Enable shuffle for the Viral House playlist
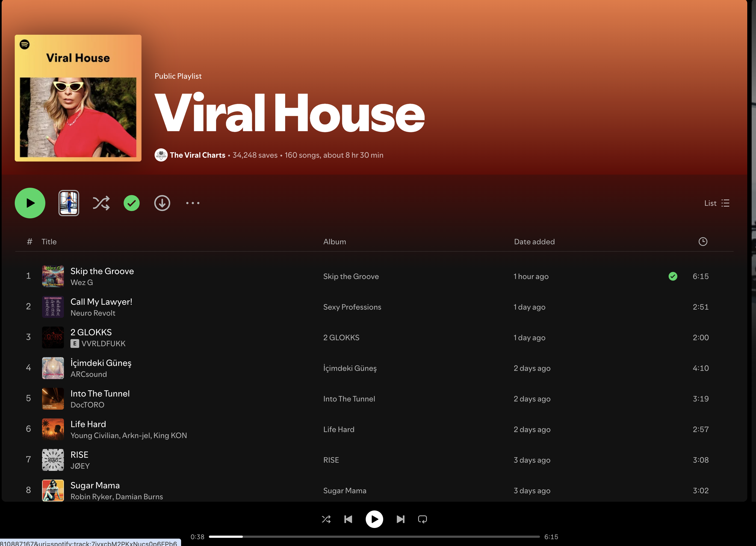Image resolution: width=756 pixels, height=546 pixels. pyautogui.click(x=101, y=203)
